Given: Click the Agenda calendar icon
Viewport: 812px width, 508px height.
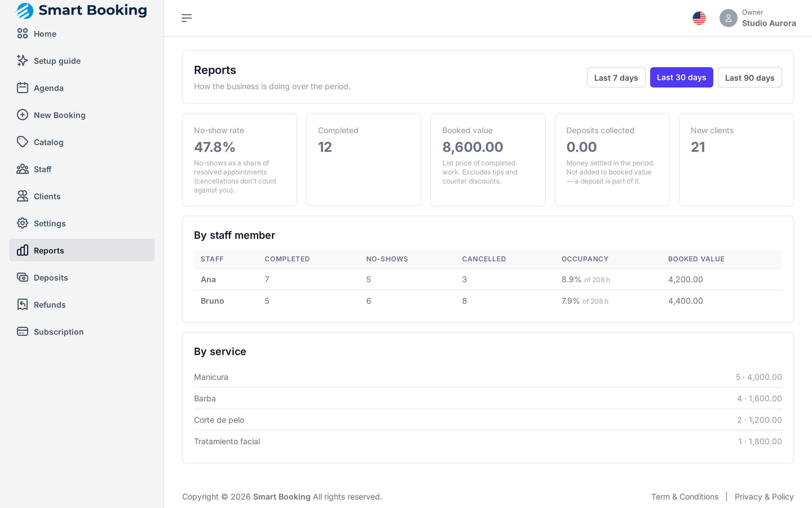Looking at the screenshot, I should pyautogui.click(x=23, y=88).
